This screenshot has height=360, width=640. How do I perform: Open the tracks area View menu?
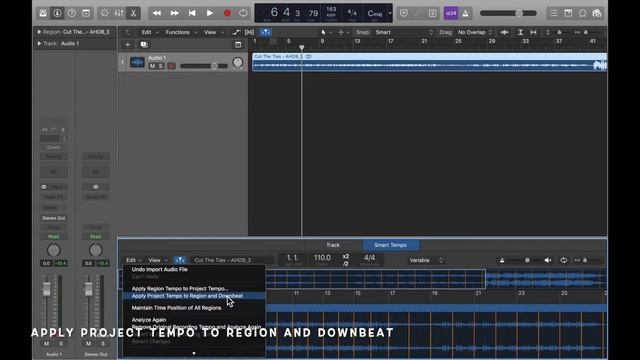point(213,32)
